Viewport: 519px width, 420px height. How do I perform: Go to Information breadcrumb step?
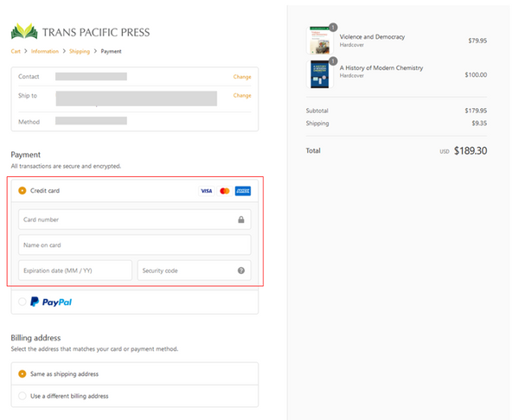(x=45, y=51)
